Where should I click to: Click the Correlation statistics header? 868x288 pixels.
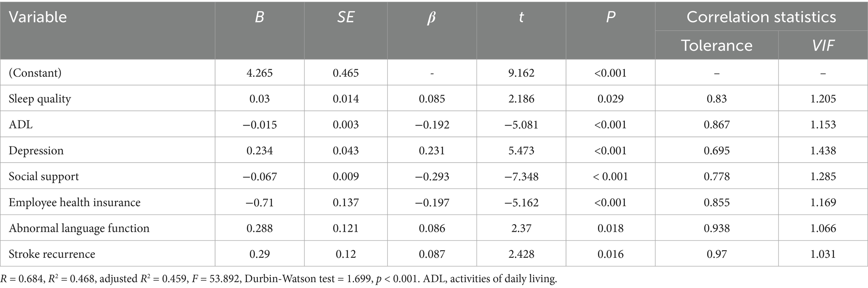(761, 17)
